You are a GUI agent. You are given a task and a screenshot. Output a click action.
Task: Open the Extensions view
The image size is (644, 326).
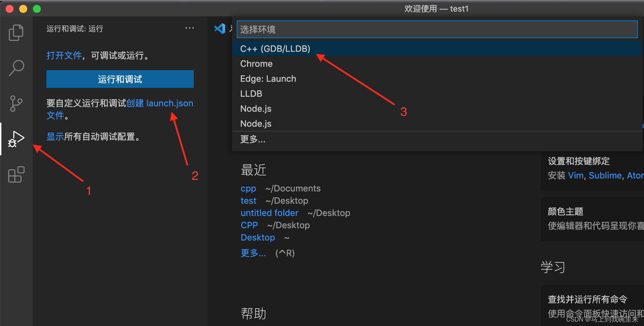pyautogui.click(x=16, y=174)
